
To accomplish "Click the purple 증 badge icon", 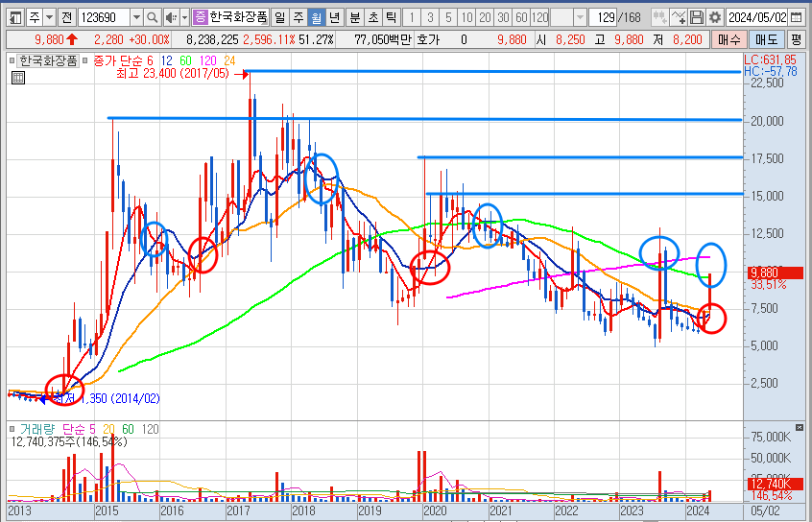I will (200, 17).
